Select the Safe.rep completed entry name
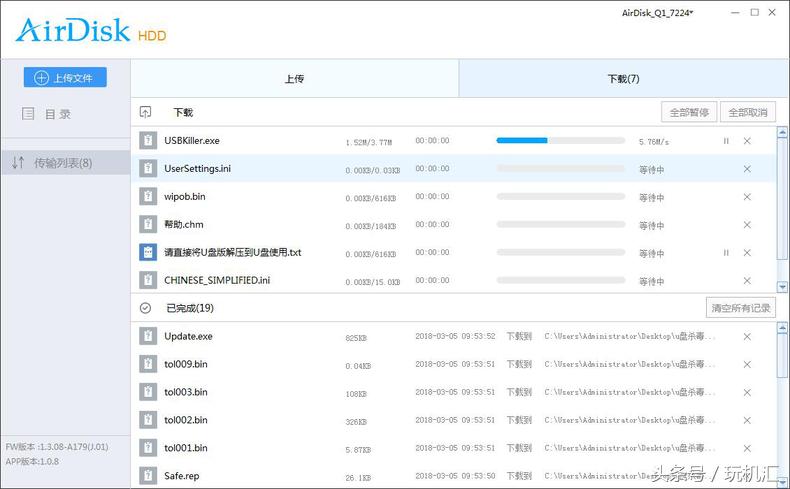The width and height of the screenshot is (790, 489). tap(182, 476)
